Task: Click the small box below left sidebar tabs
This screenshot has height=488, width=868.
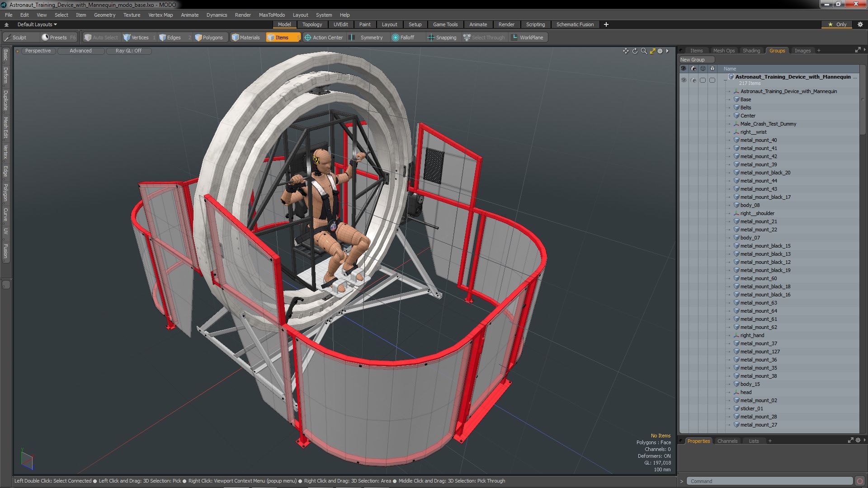Action: click(6, 285)
